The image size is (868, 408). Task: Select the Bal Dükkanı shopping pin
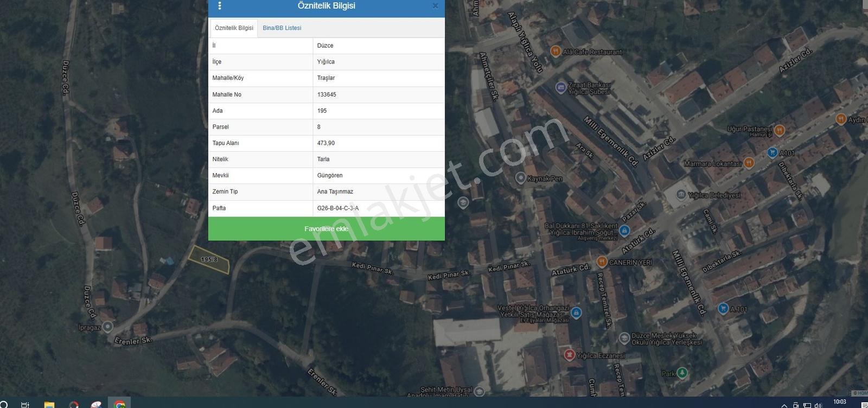[624, 231]
